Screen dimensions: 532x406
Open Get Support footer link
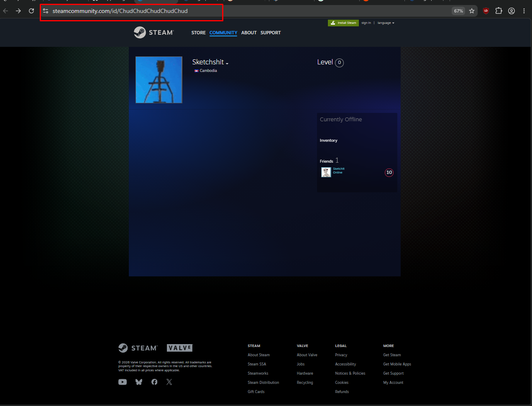tap(394, 373)
